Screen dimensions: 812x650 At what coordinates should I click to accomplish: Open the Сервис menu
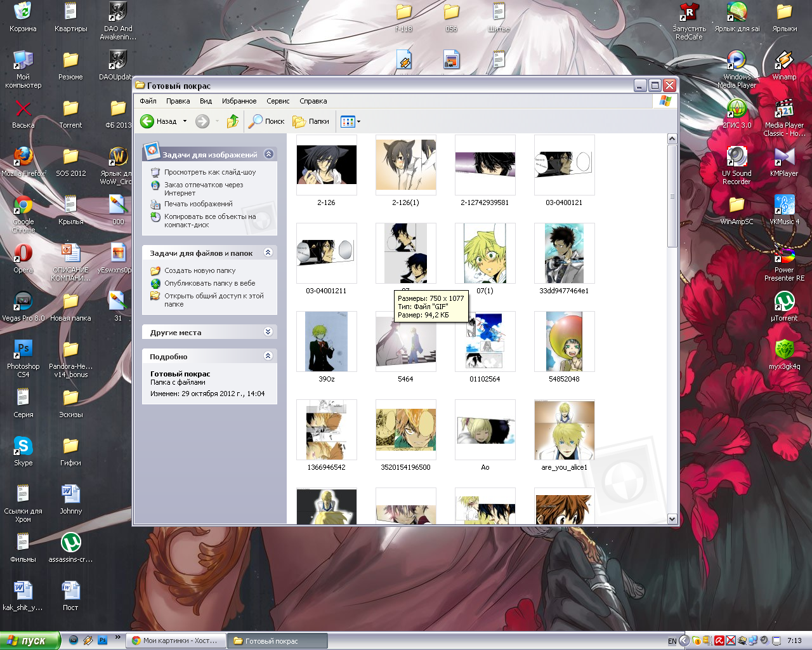(x=278, y=101)
